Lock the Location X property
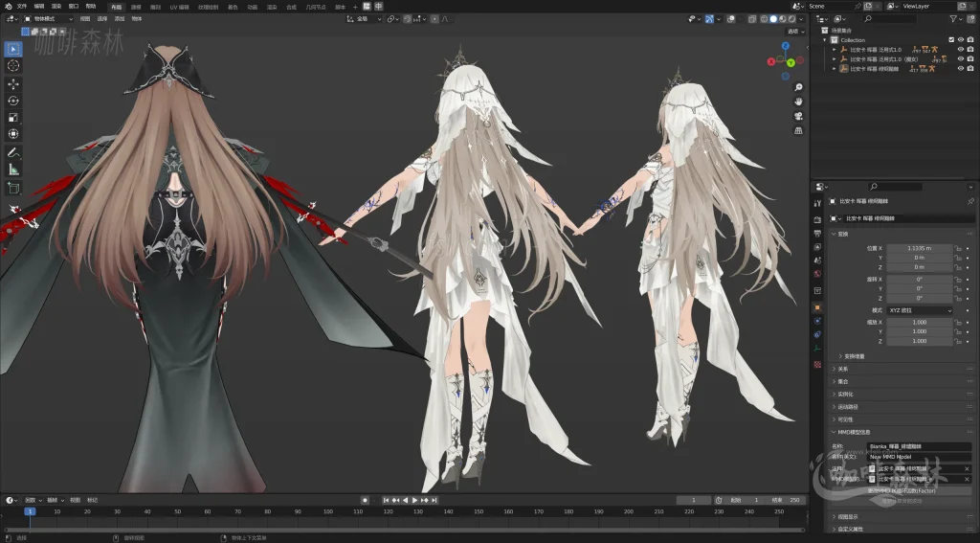980x543 pixels. tap(957, 248)
